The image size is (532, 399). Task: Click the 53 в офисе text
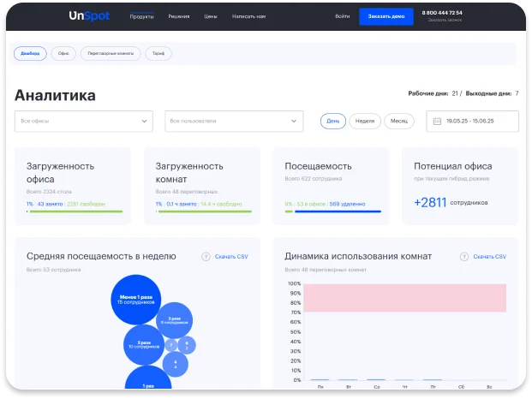(x=311, y=204)
